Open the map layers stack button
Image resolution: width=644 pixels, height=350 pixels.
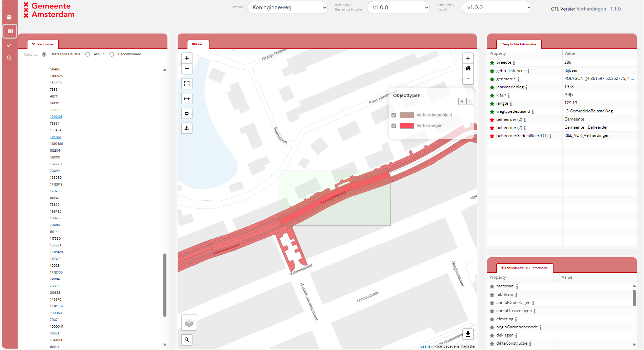(x=189, y=323)
